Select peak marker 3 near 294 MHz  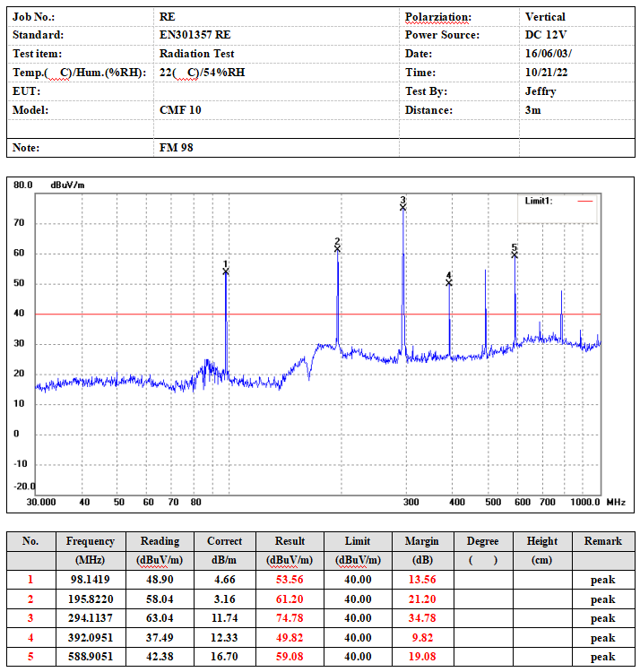(x=403, y=208)
